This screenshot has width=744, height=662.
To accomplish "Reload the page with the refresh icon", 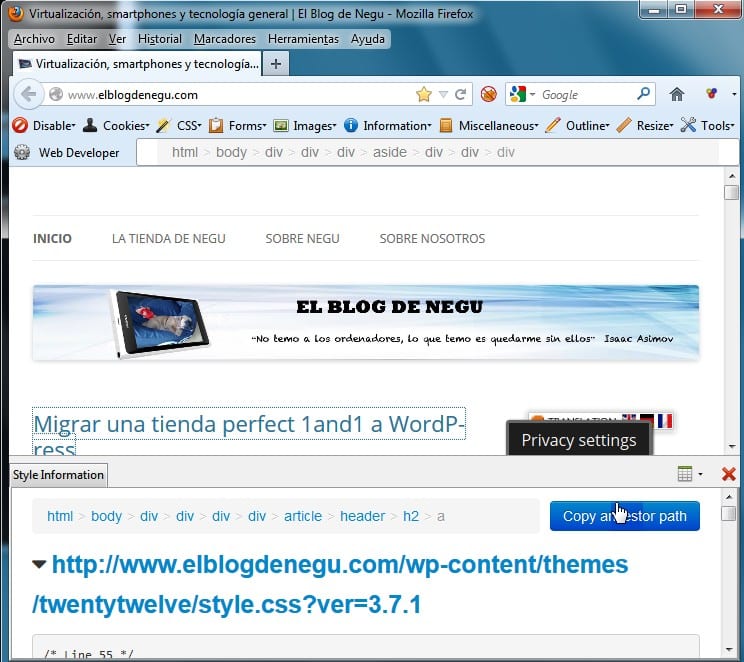I will [461, 95].
